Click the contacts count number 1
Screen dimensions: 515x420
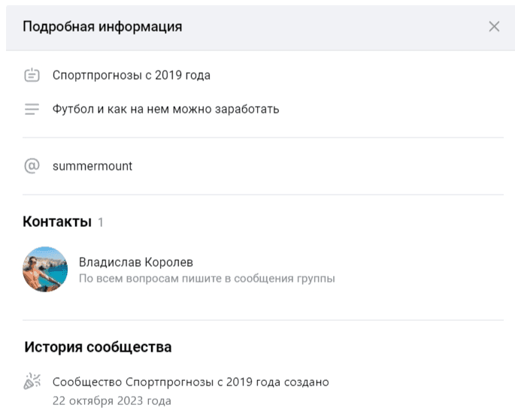(101, 222)
